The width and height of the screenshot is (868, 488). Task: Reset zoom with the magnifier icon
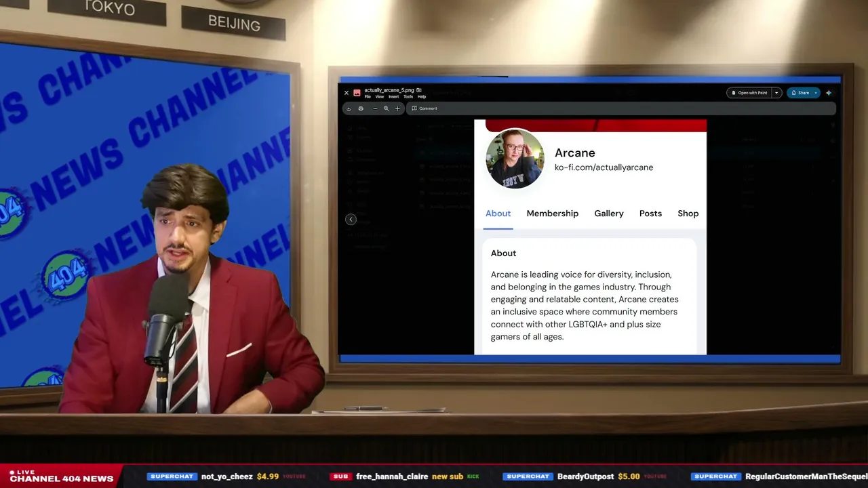(x=387, y=108)
